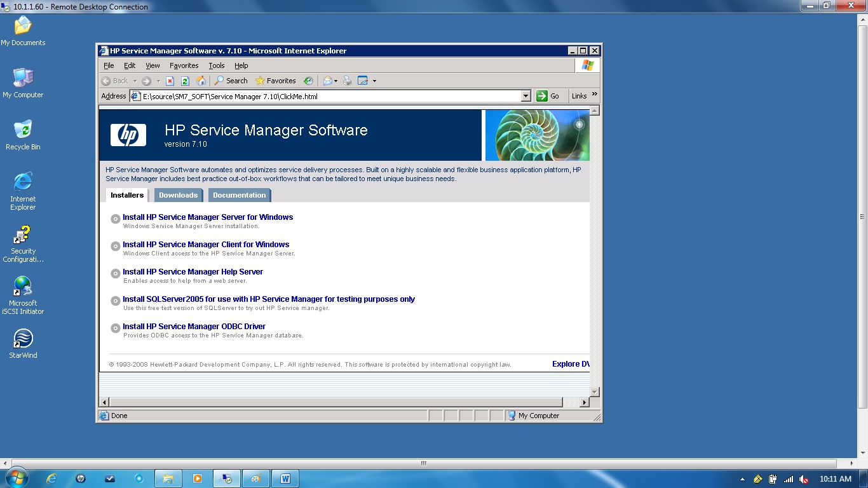Click Install HP Service Manager Server for Windows
The height and width of the screenshot is (488, 868).
tap(208, 217)
